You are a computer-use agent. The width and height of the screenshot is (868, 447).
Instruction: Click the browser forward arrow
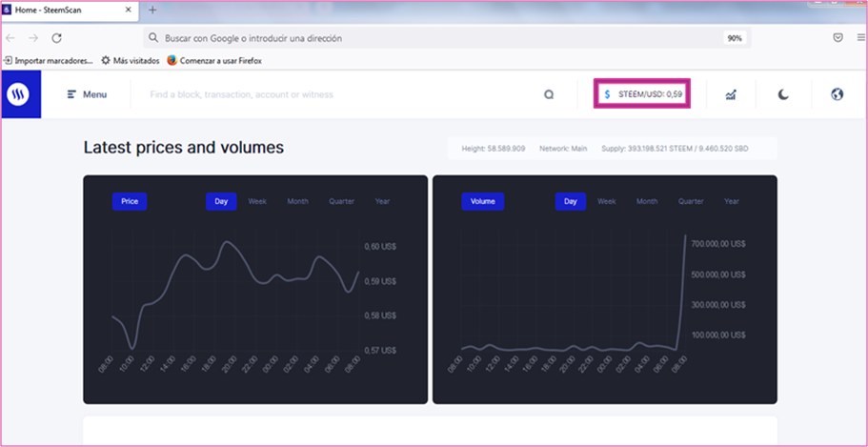pyautogui.click(x=33, y=38)
